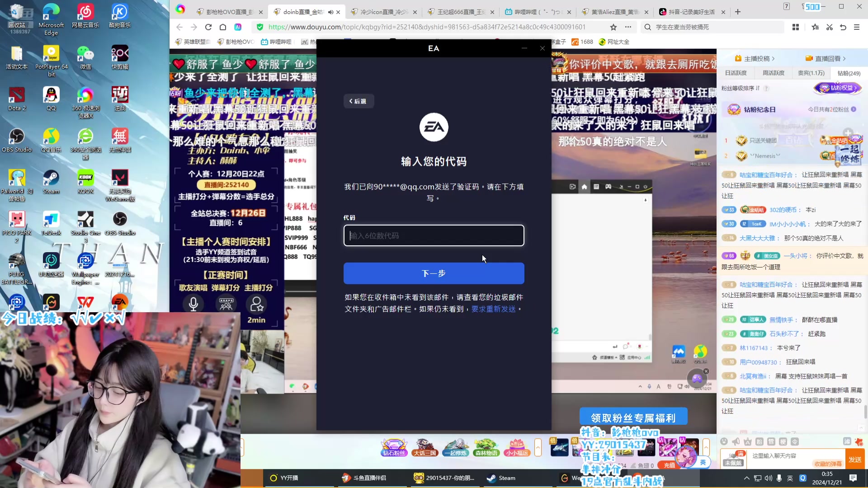Viewport: 868px width, 488px height.
Task: Launch OBS Studio from the desktop
Action: (x=17, y=140)
